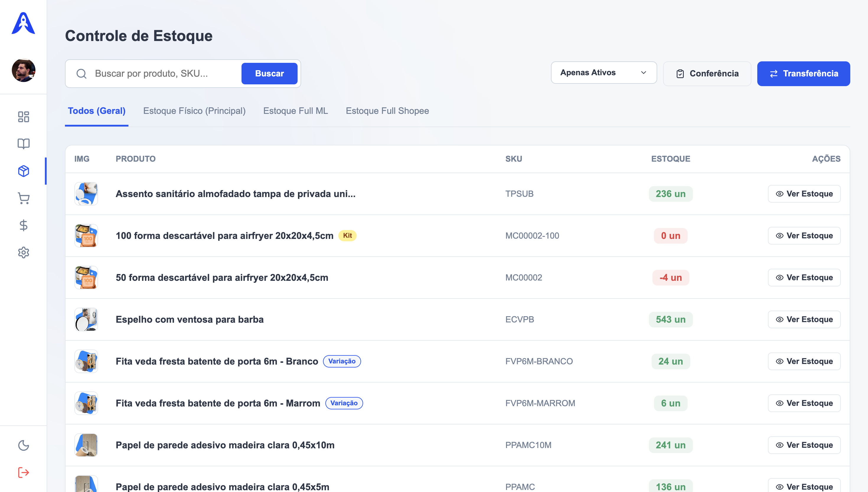The height and width of the screenshot is (492, 868).
Task: Click the Assento sanitário product thumbnail
Action: pos(86,193)
